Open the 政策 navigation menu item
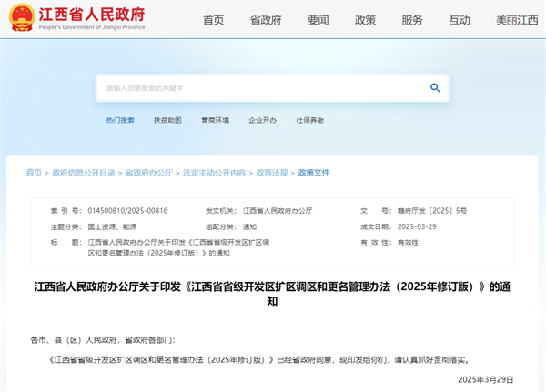 [365, 20]
